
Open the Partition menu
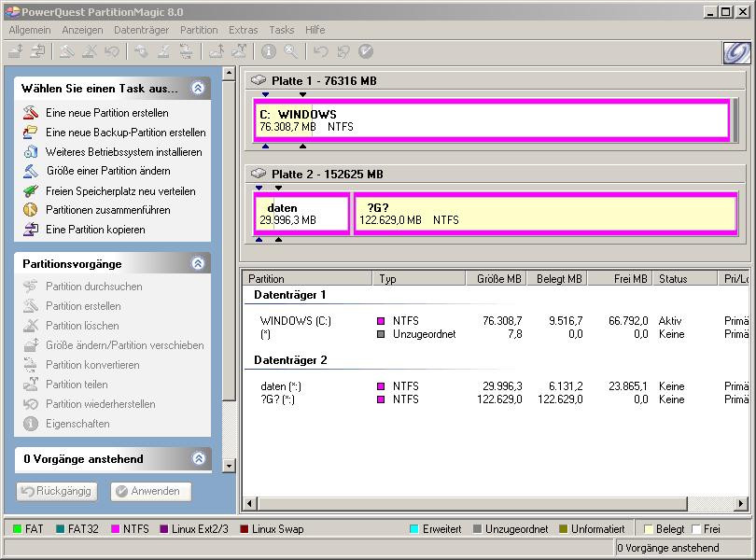pyautogui.click(x=199, y=30)
